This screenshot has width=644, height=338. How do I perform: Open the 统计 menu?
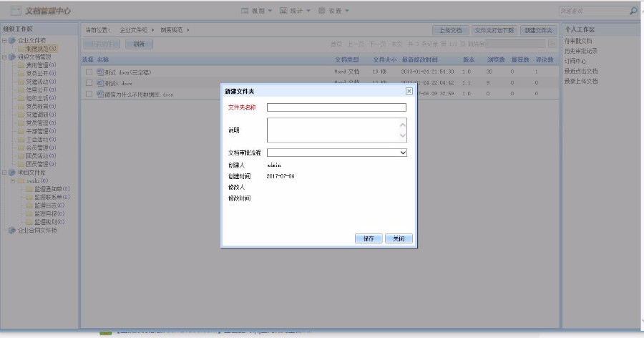pyautogui.click(x=293, y=11)
